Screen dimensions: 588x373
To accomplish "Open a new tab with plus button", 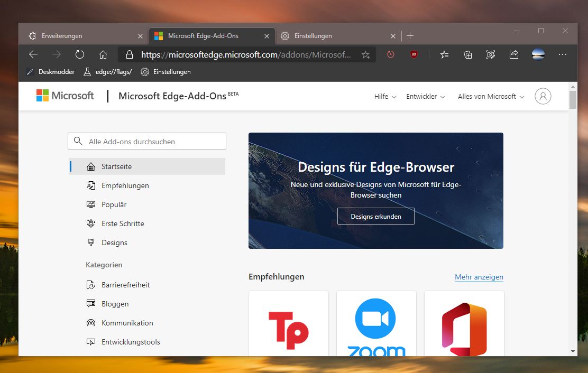I will [x=410, y=35].
